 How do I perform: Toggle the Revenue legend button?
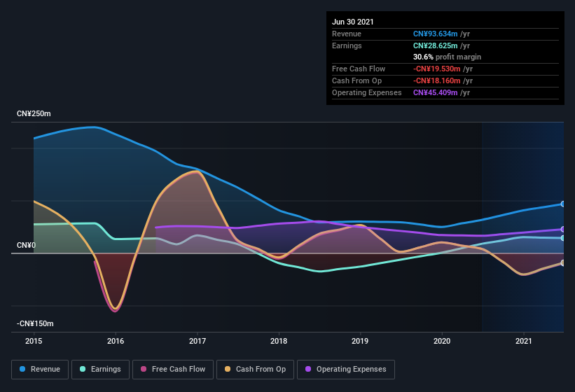[40, 370]
